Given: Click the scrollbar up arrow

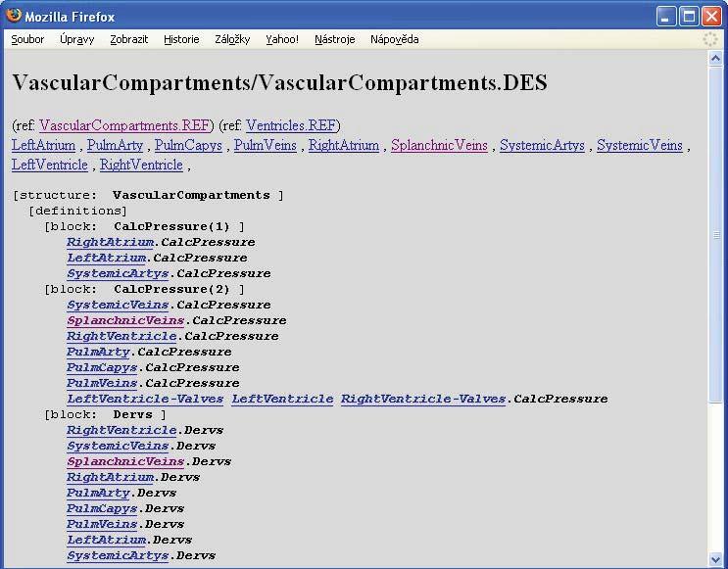Looking at the screenshot, I should tap(715, 59).
